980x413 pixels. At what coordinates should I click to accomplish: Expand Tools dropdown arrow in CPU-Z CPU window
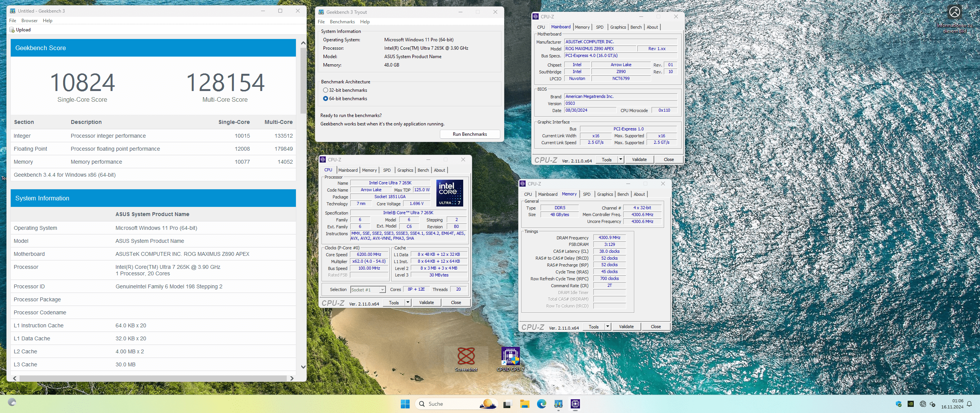point(408,302)
